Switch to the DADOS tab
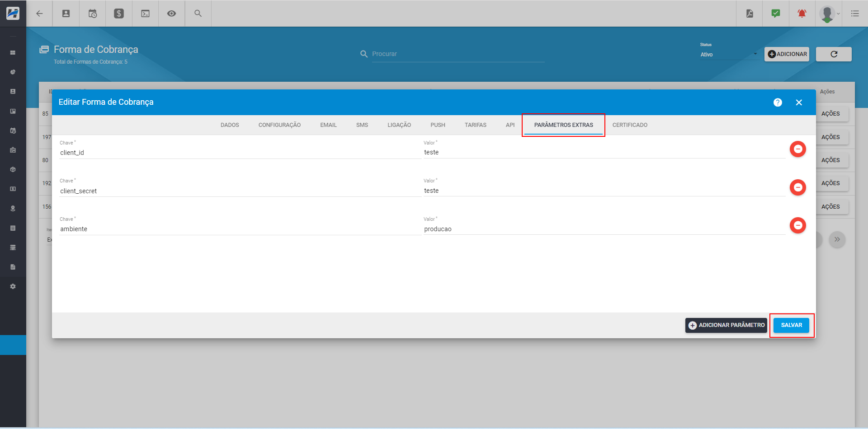This screenshot has height=429, width=868. [230, 125]
